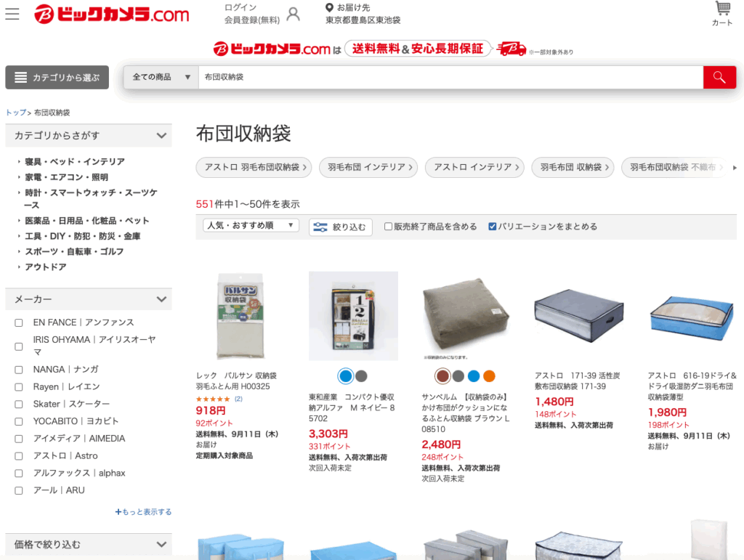
Task: Select 寝具・ベッド・インテリア category
Action: [x=75, y=162]
